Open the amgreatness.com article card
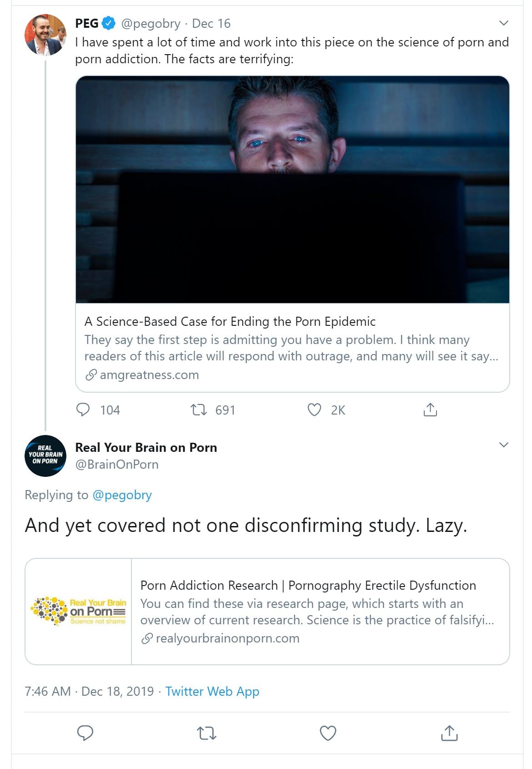This screenshot has width=532, height=769. point(292,348)
